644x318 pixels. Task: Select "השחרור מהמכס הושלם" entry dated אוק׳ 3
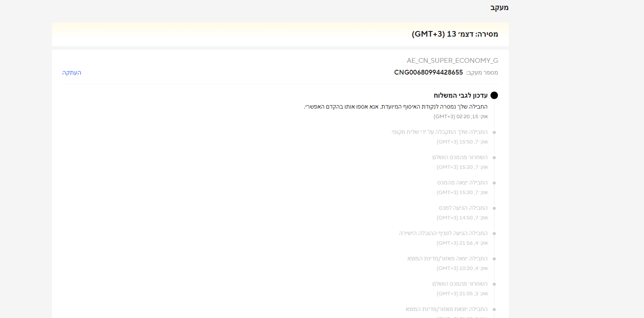click(x=460, y=284)
